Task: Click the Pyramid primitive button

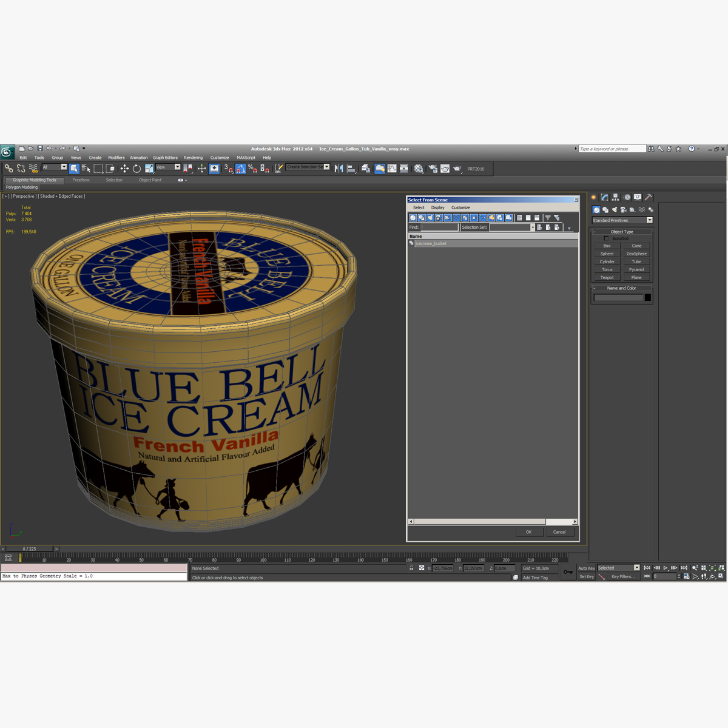Action: tap(636, 269)
